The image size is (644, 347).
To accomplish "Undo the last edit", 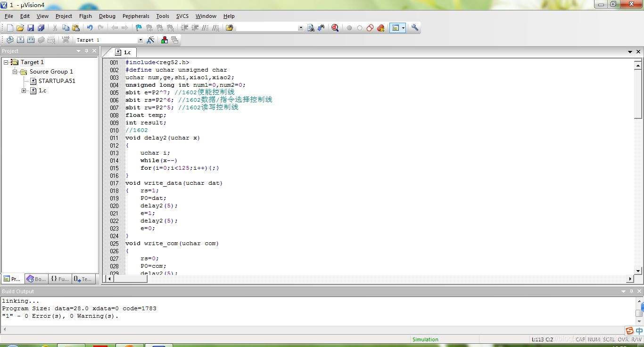I will 90,28.
